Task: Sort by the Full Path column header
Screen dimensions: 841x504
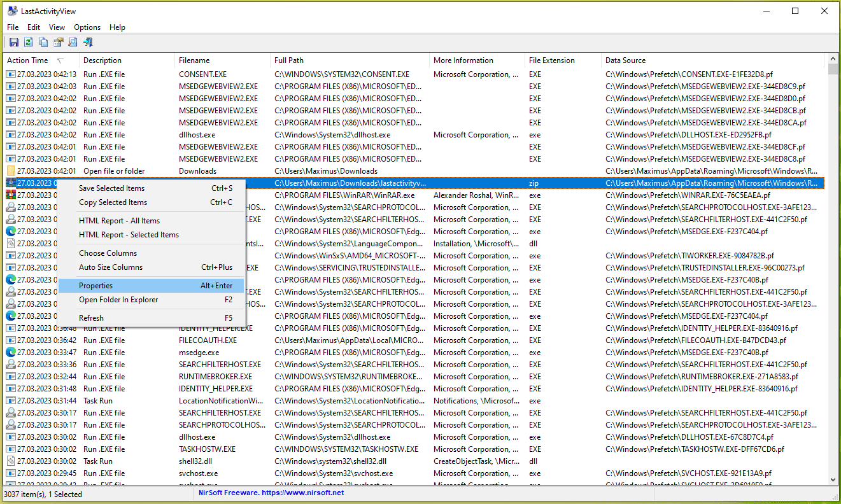Action: 350,60
